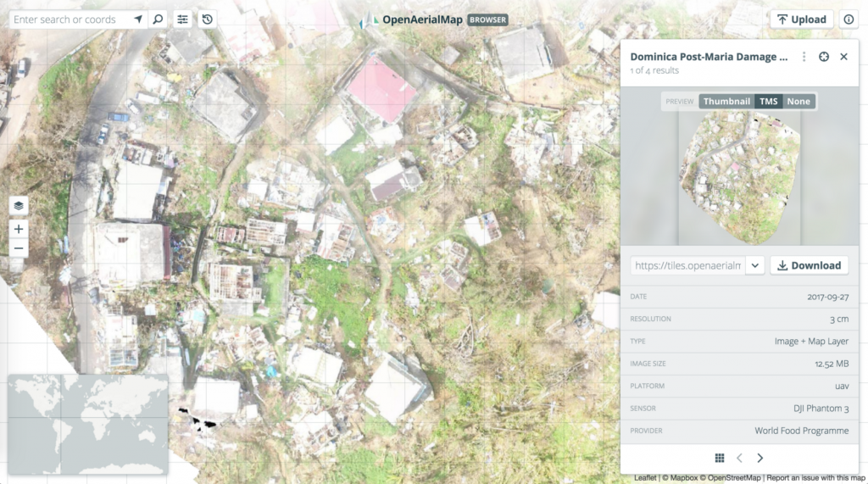Click the Upload button
This screenshot has width=868, height=484.
801,19
